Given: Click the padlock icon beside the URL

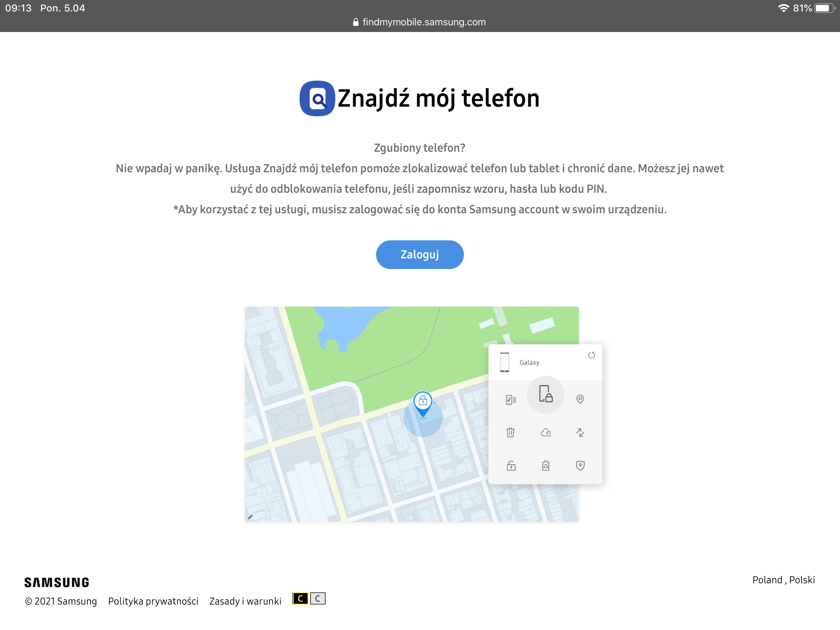Looking at the screenshot, I should [x=356, y=22].
